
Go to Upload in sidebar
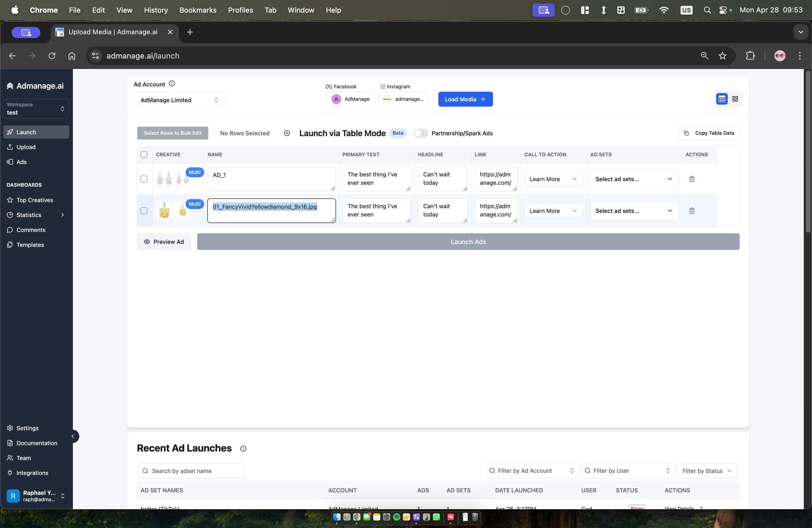(26, 147)
